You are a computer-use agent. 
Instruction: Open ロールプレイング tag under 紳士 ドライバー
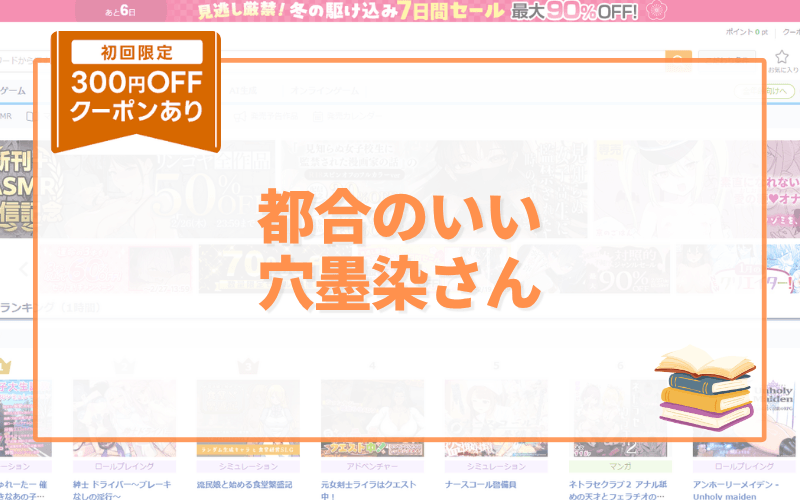click(124, 466)
